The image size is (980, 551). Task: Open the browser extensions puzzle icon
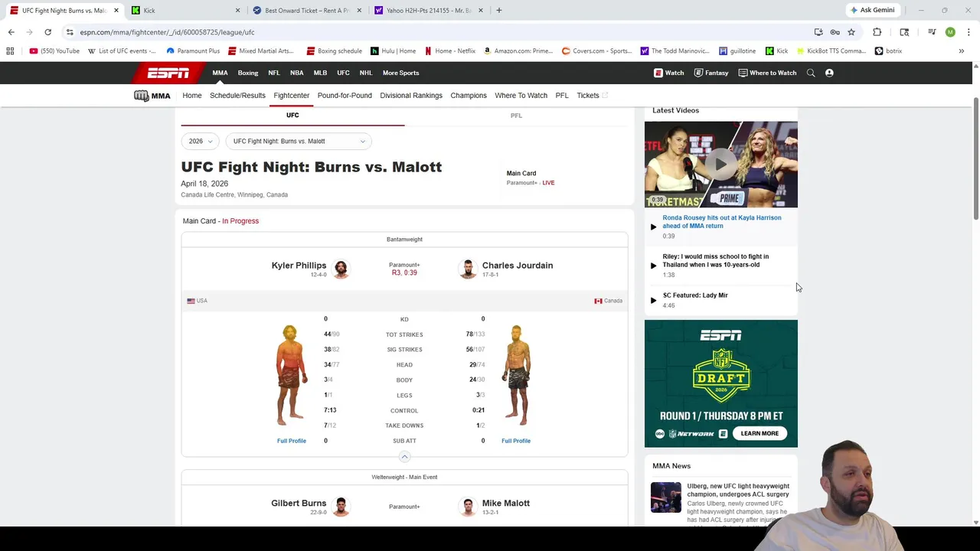coord(877,32)
